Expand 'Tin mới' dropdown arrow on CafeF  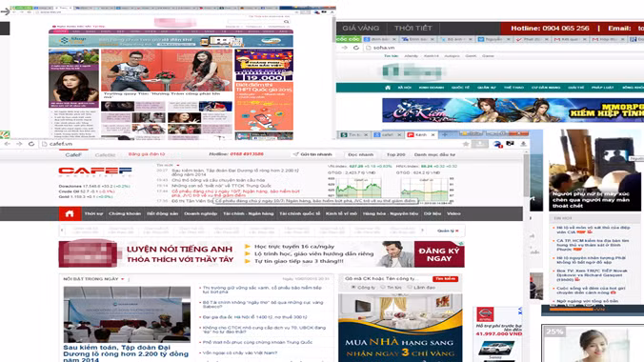pos(177,165)
